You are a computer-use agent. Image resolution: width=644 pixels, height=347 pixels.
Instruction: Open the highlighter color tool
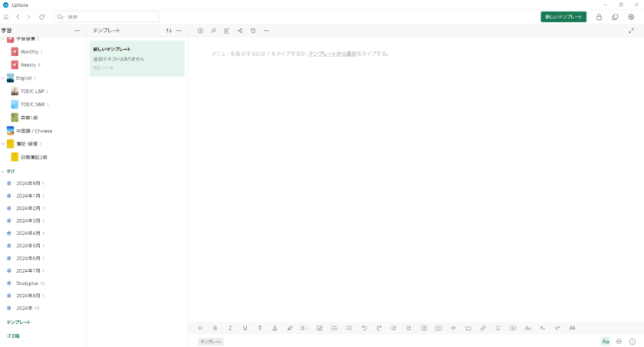click(x=290, y=328)
